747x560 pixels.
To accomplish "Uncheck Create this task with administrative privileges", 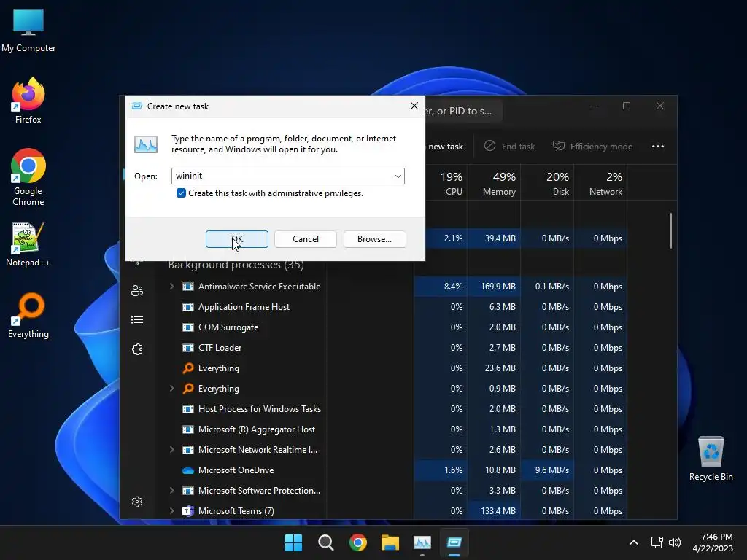I will pyautogui.click(x=181, y=192).
